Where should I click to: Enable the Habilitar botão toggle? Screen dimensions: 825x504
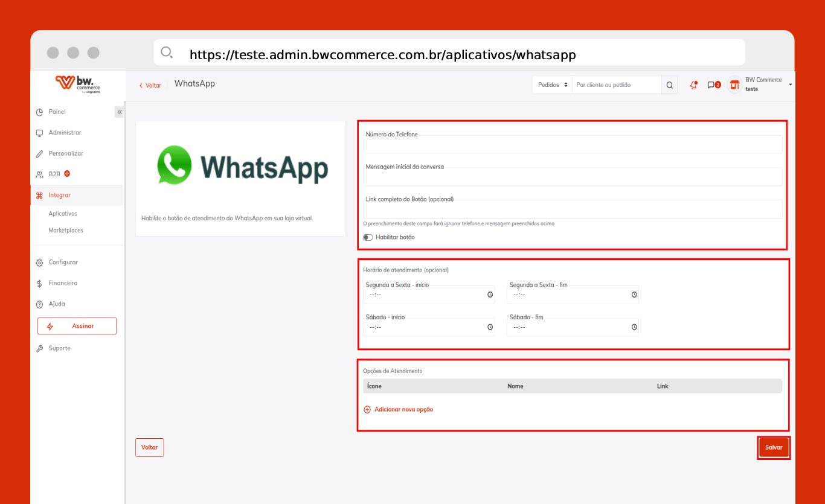(x=368, y=238)
